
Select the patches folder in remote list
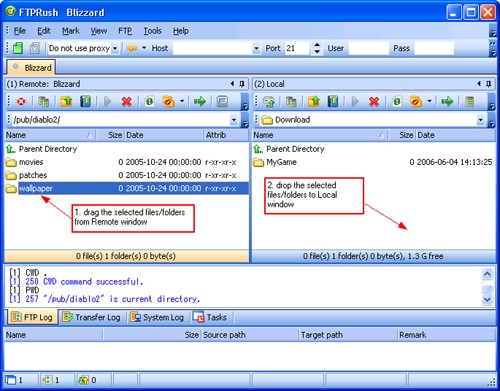click(33, 175)
